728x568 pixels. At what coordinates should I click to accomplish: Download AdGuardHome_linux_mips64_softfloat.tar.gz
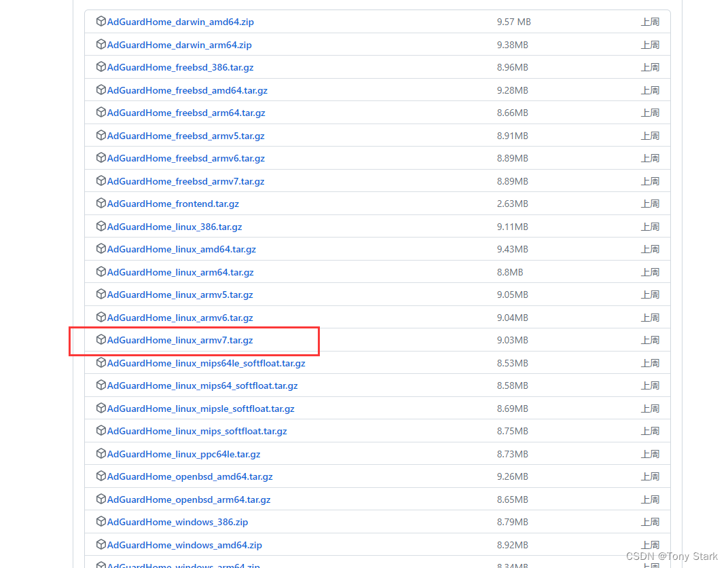coord(202,385)
